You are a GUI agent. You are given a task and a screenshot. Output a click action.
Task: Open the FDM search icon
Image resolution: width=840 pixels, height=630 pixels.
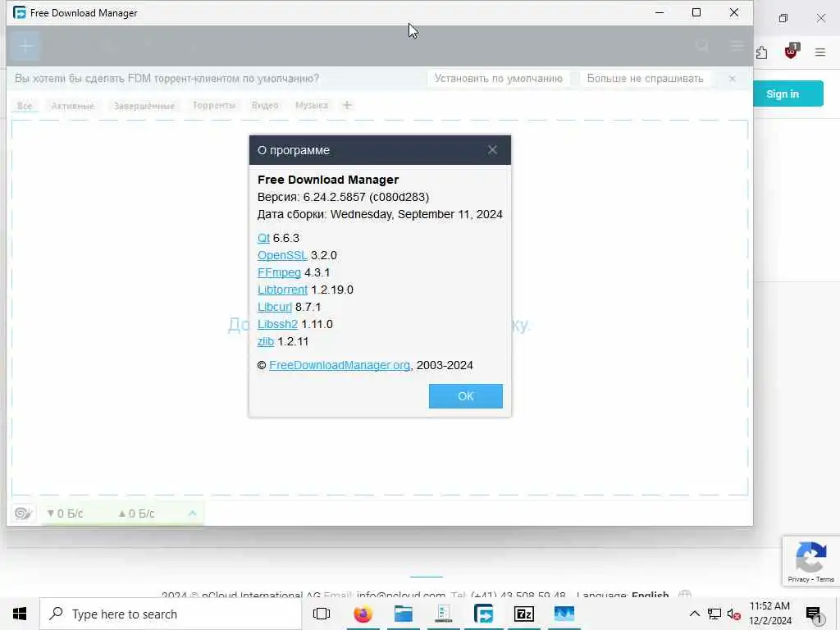[x=702, y=46]
